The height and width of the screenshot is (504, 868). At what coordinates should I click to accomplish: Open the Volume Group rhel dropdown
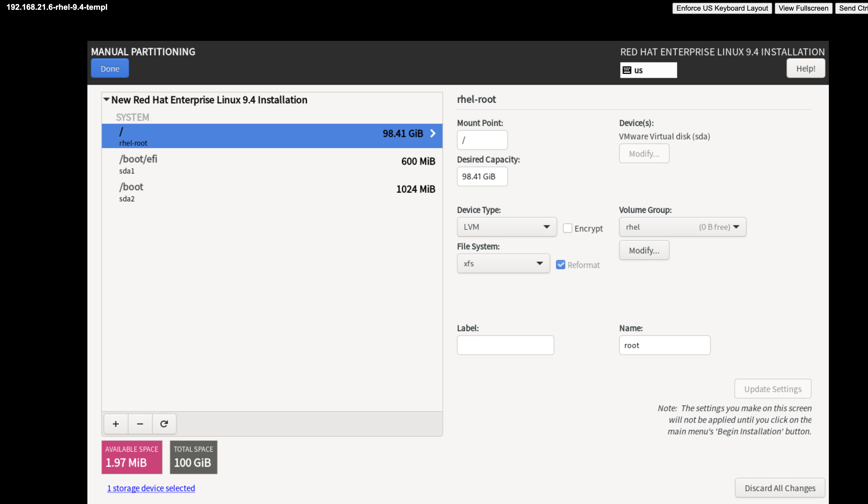point(682,227)
